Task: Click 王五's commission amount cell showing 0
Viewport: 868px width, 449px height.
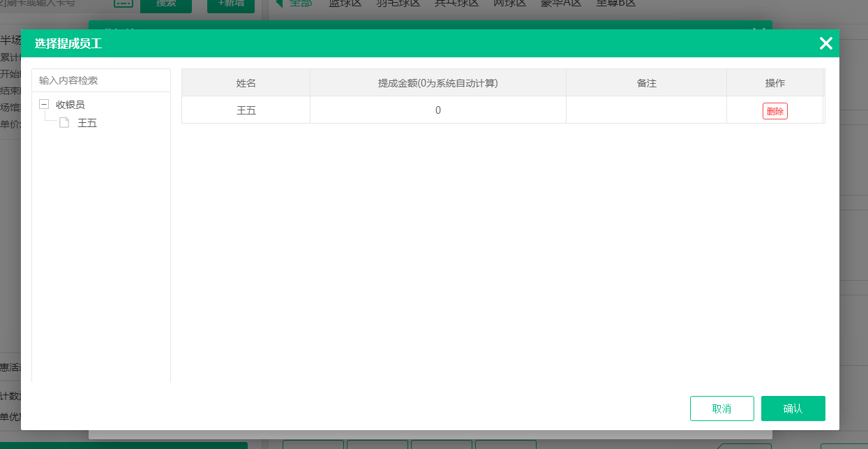Action: click(x=438, y=110)
